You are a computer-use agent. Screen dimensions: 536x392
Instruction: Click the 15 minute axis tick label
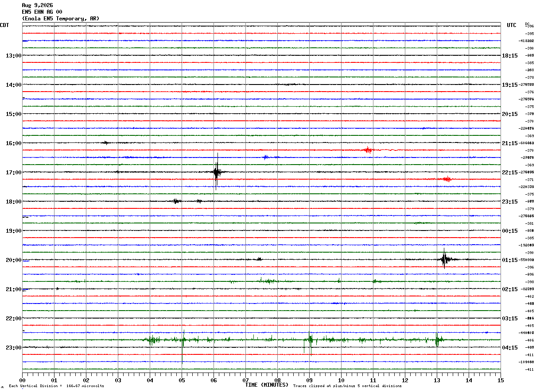tap(501, 380)
